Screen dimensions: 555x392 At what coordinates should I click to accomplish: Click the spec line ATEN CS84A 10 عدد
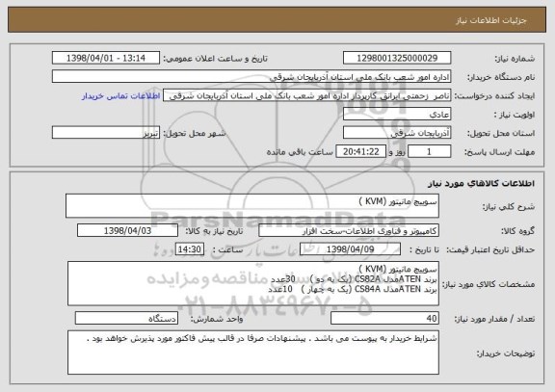[353, 289]
